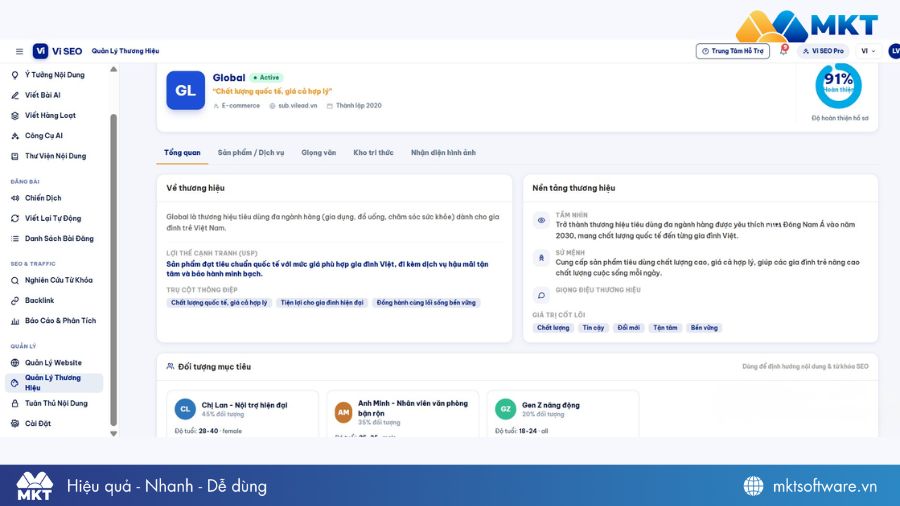900x506 pixels.
Task: Click the eye icon beside Tầm nhìn
Action: tap(541, 220)
